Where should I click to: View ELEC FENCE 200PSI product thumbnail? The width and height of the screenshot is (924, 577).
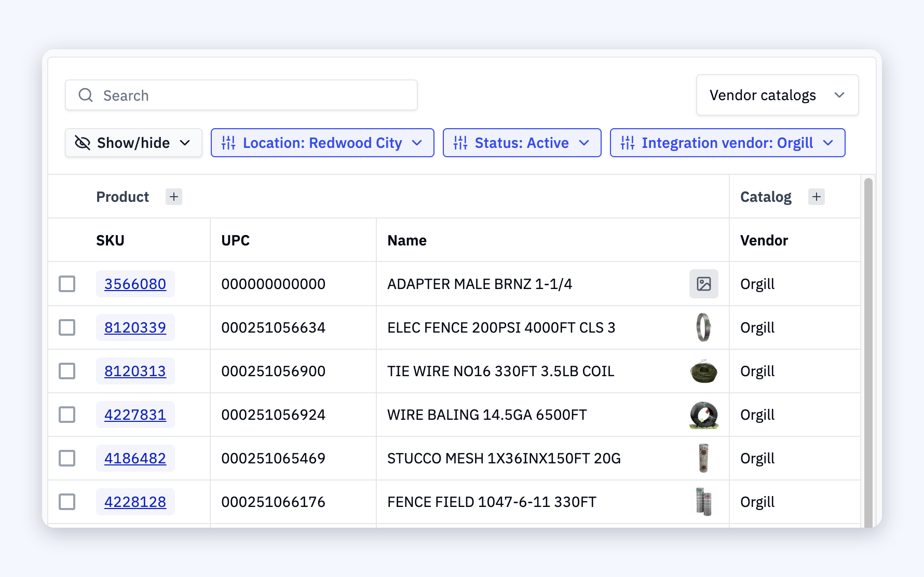point(704,327)
